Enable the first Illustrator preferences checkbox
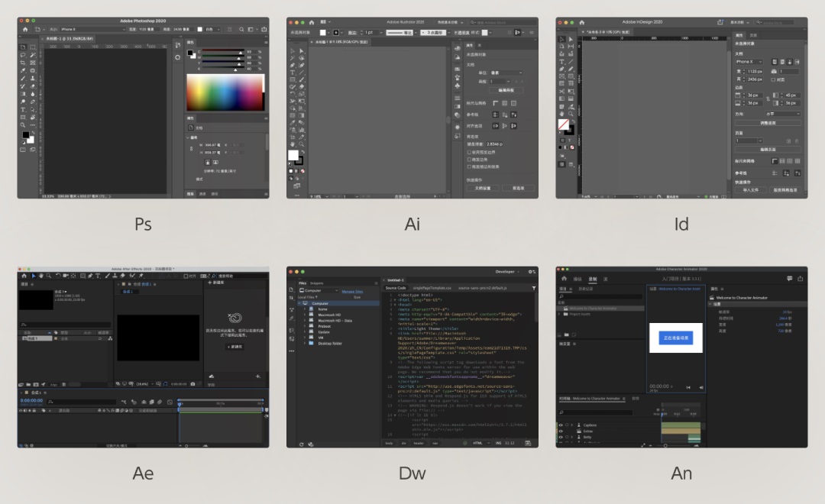 point(469,151)
